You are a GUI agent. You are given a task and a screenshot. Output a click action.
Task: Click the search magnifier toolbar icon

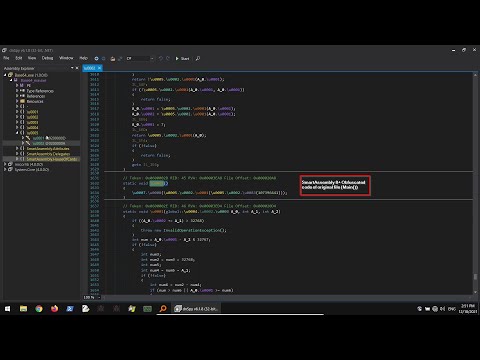click(198, 58)
